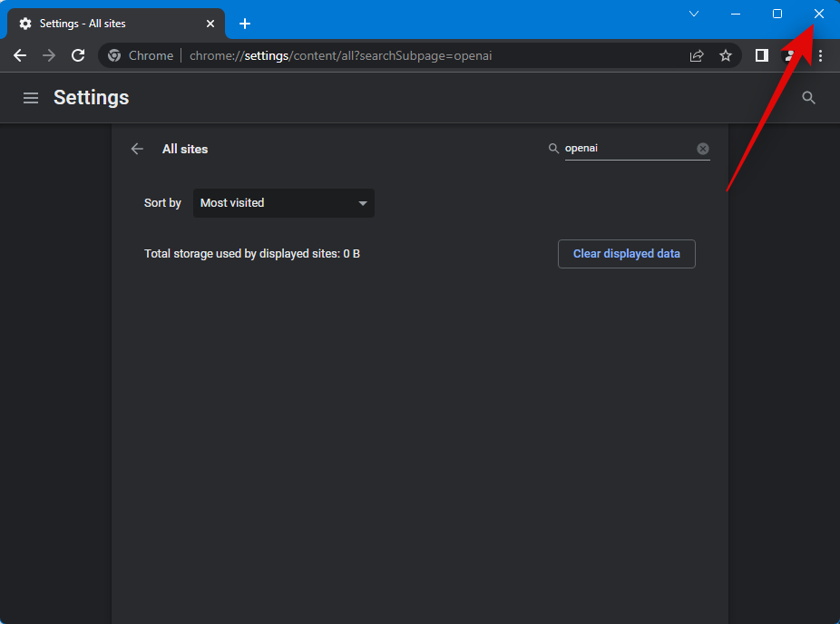840x624 pixels.
Task: View site information via Chrome chip
Action: (x=141, y=55)
